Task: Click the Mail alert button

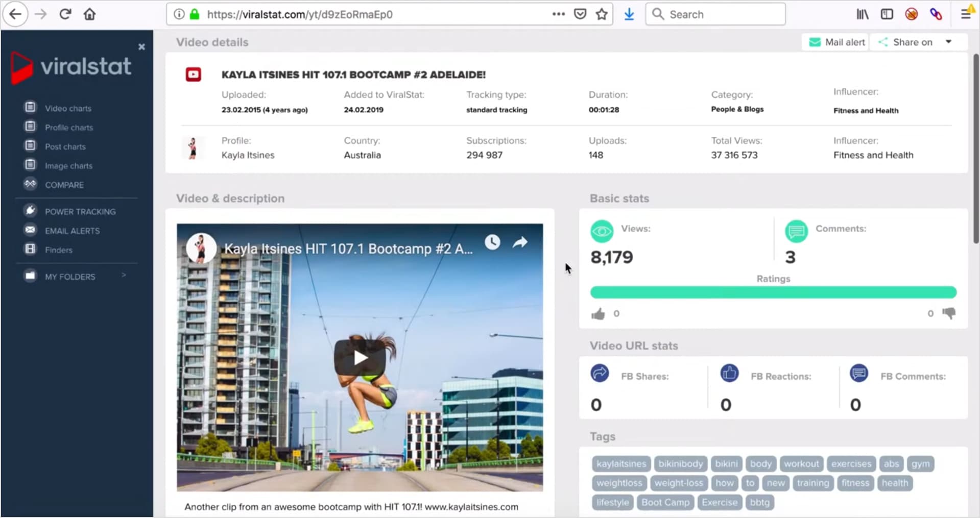Action: tap(836, 42)
